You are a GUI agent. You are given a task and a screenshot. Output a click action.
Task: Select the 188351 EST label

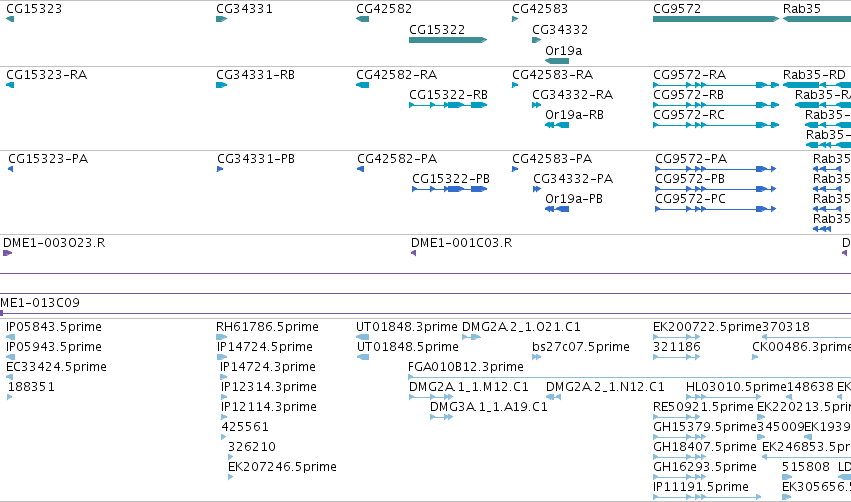click(31, 387)
